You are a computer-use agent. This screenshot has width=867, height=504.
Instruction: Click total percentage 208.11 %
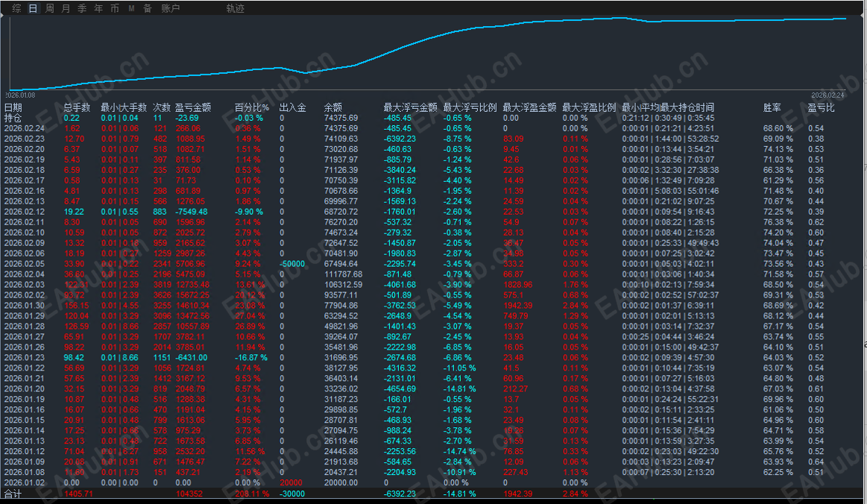(252, 494)
